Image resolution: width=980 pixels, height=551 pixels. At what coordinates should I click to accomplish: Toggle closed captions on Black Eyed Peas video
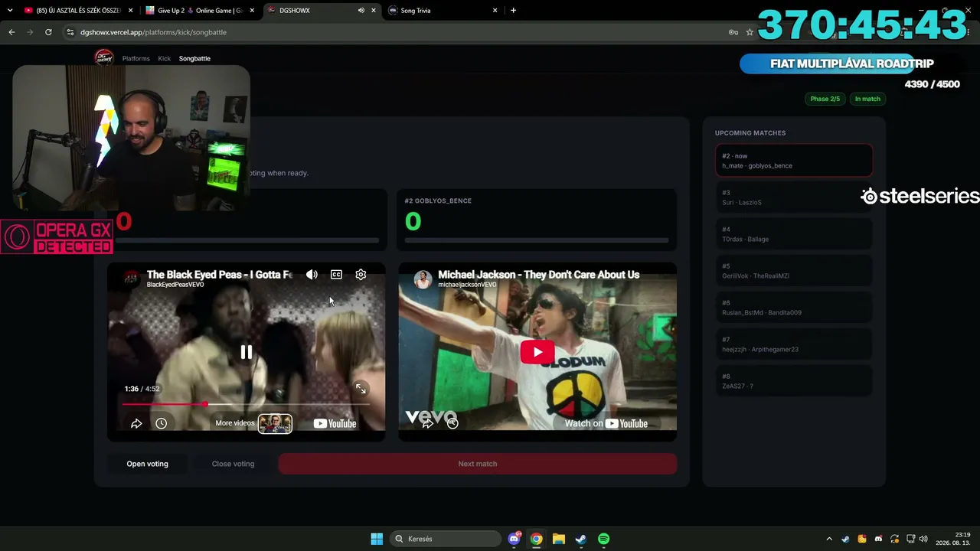click(336, 275)
